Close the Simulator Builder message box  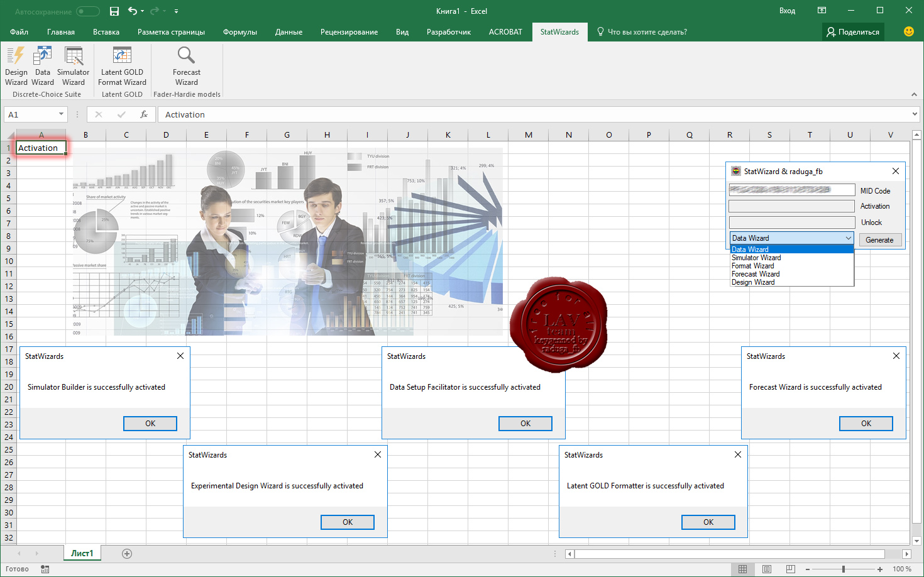click(180, 356)
